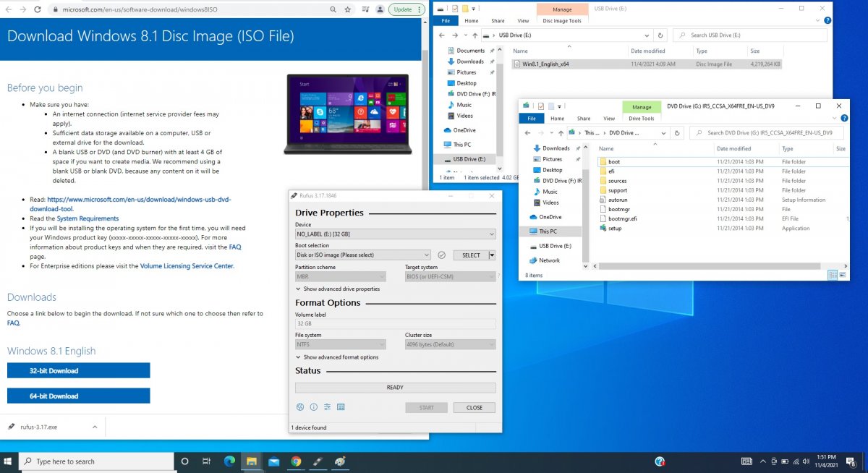The width and height of the screenshot is (868, 473).
Task: Refresh the USB Drive (E:) Explorer window
Action: point(660,35)
